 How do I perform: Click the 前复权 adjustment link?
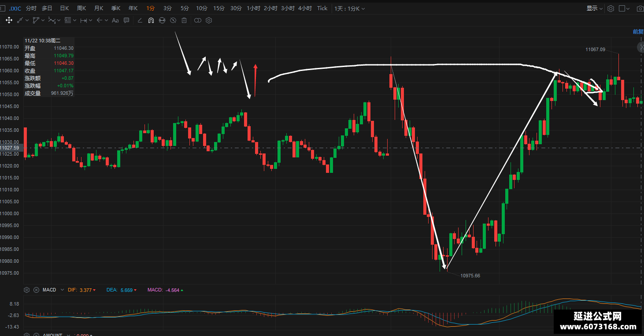[638, 32]
